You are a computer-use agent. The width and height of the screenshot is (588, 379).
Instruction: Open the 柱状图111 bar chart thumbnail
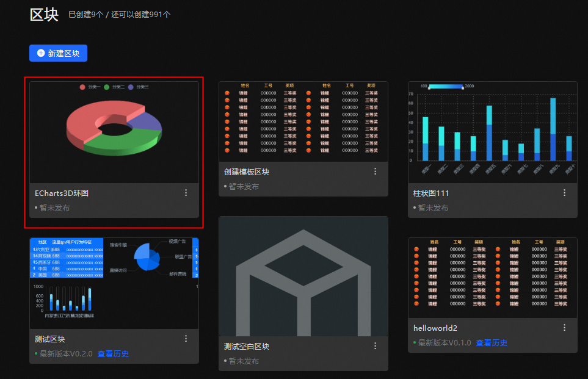coord(493,132)
